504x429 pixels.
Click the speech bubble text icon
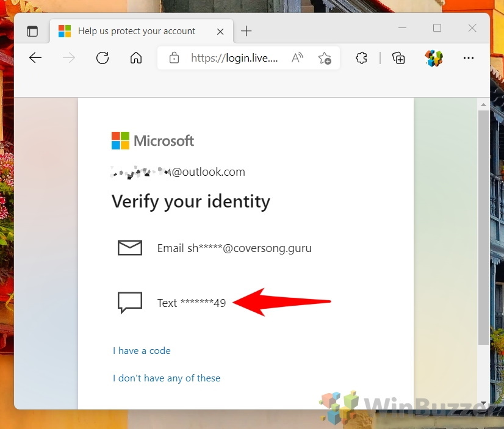(x=130, y=303)
